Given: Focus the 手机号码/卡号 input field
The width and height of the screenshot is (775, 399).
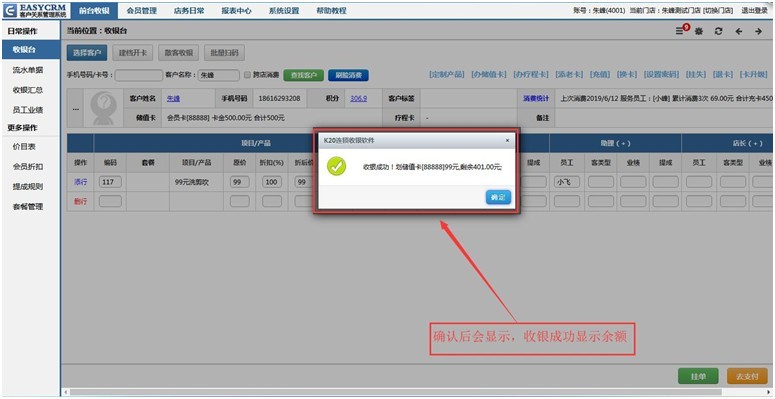Looking at the screenshot, I should click(139, 75).
